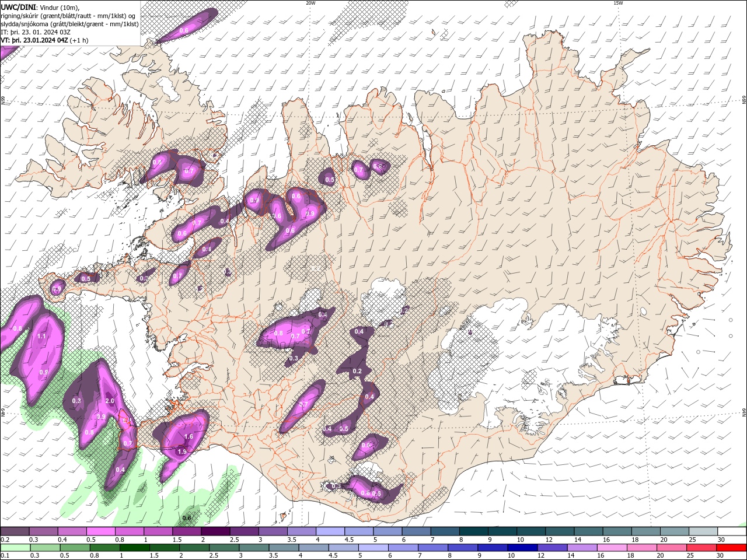Select the 'IT: þri. 23. 01. 2024 03Z' line

pyautogui.click(x=36, y=32)
